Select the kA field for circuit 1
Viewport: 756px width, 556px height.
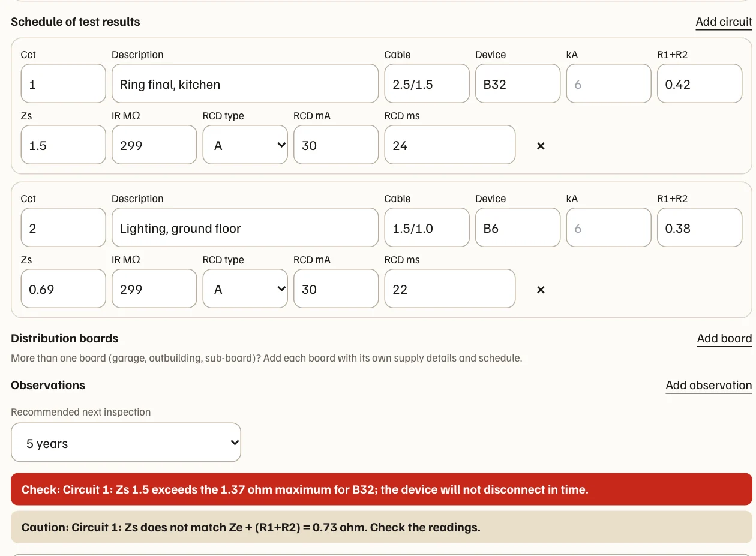click(609, 83)
